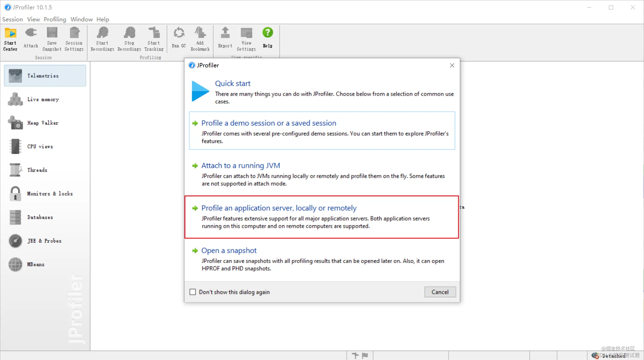644x360 pixels.
Task: Open the MBeans sidebar view
Action: click(x=36, y=264)
